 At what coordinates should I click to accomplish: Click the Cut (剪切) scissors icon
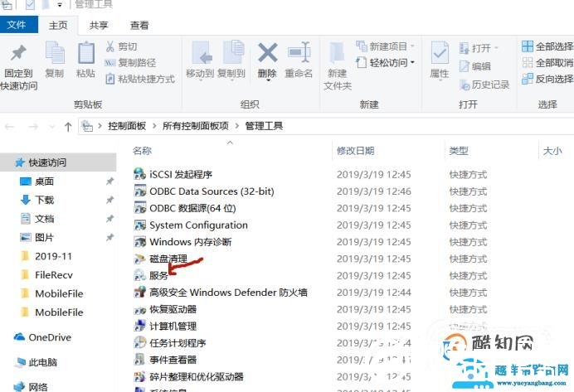click(109, 46)
